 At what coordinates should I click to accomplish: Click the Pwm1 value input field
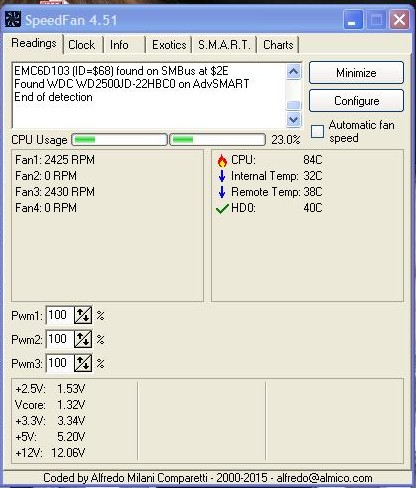point(60,315)
